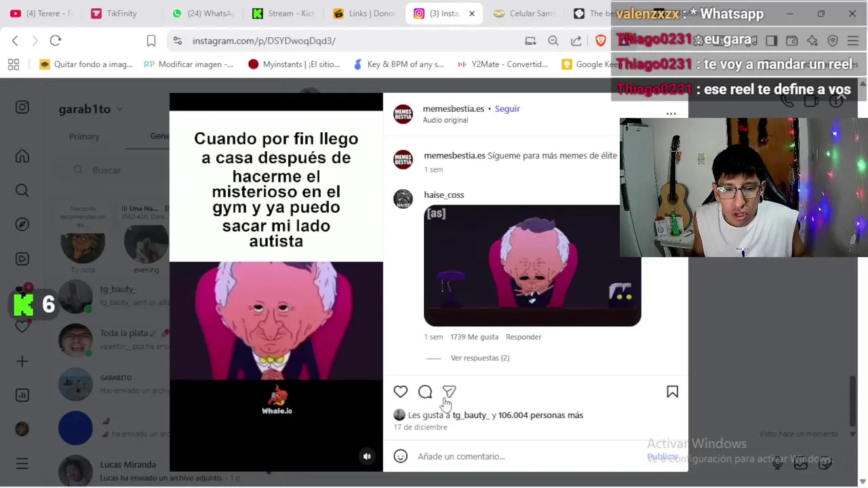Like the post with the heart icon
868x488 pixels.
[x=401, y=392]
